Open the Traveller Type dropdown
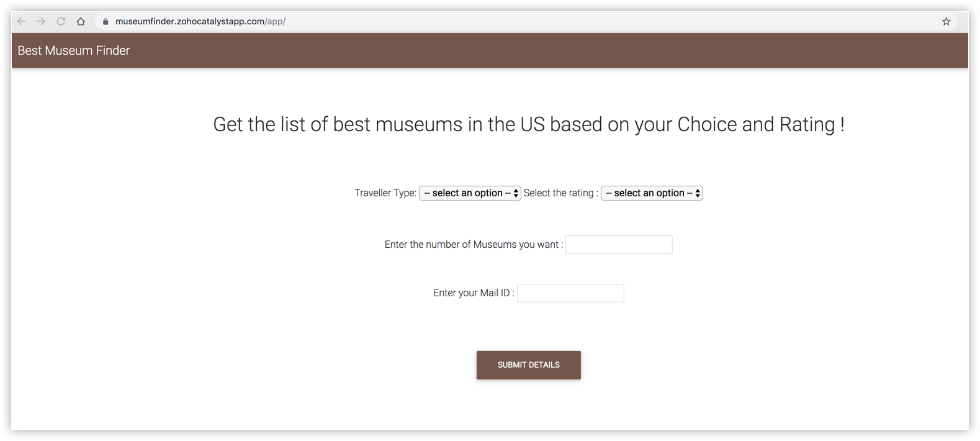 (469, 193)
